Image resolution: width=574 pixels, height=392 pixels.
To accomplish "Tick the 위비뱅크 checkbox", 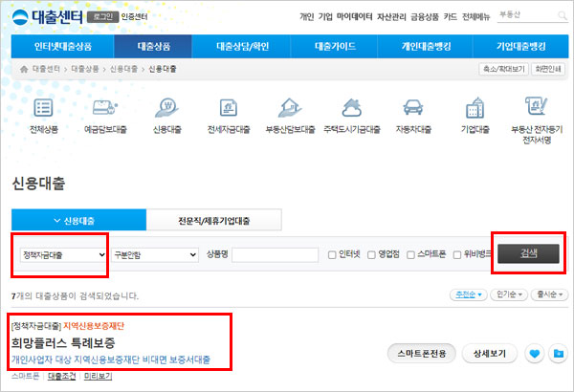I will [457, 254].
